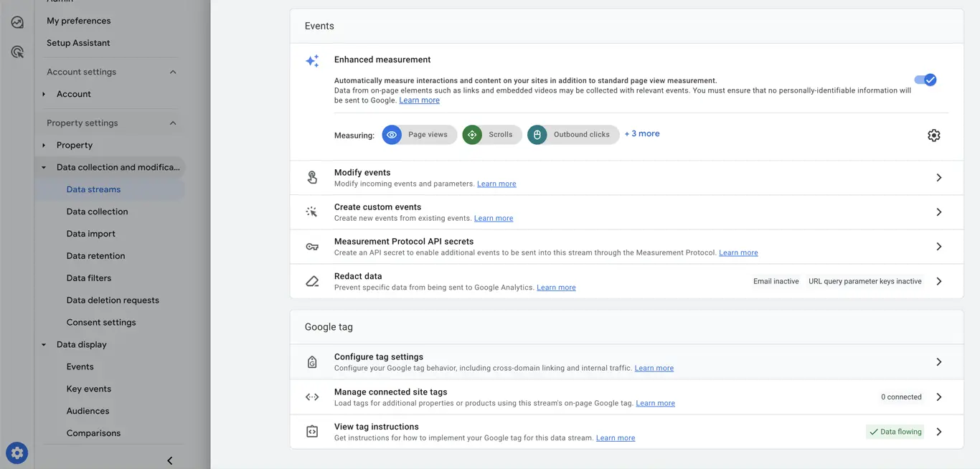Click the Redact data eraser icon
Screen dimensions: 980x469
(312, 281)
